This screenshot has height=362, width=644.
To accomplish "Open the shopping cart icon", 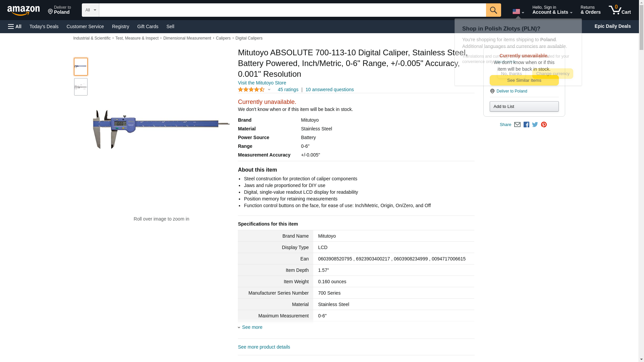I will [x=620, y=10].
